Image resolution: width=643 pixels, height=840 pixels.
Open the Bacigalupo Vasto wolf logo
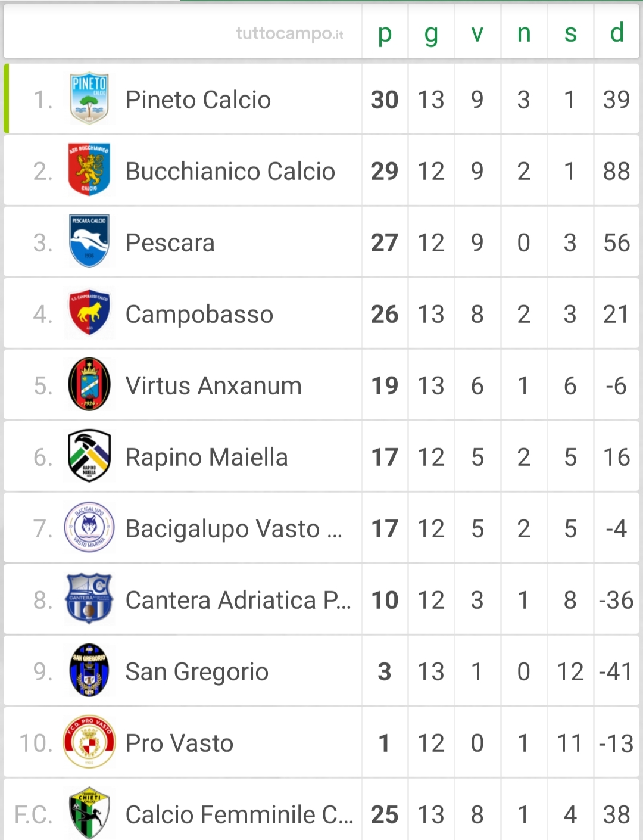pyautogui.click(x=89, y=528)
